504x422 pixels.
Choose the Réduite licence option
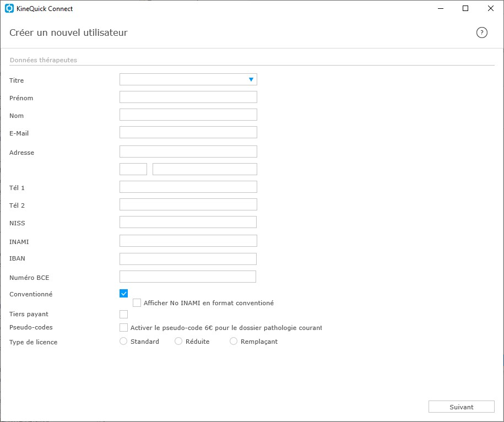pyautogui.click(x=178, y=341)
